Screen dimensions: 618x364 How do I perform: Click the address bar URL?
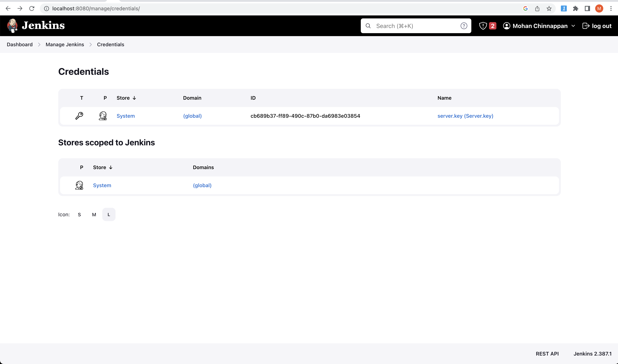[x=96, y=9]
